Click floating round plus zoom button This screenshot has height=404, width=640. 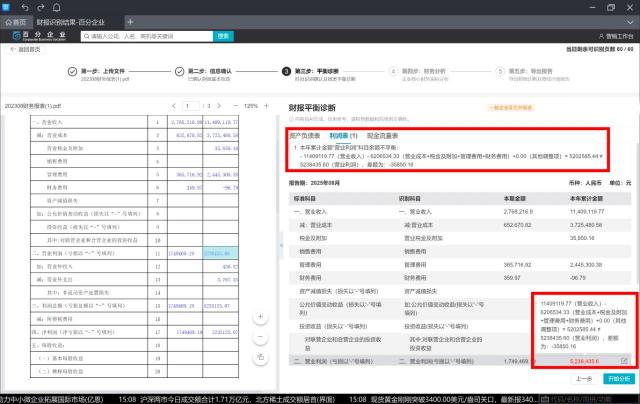pos(260,316)
